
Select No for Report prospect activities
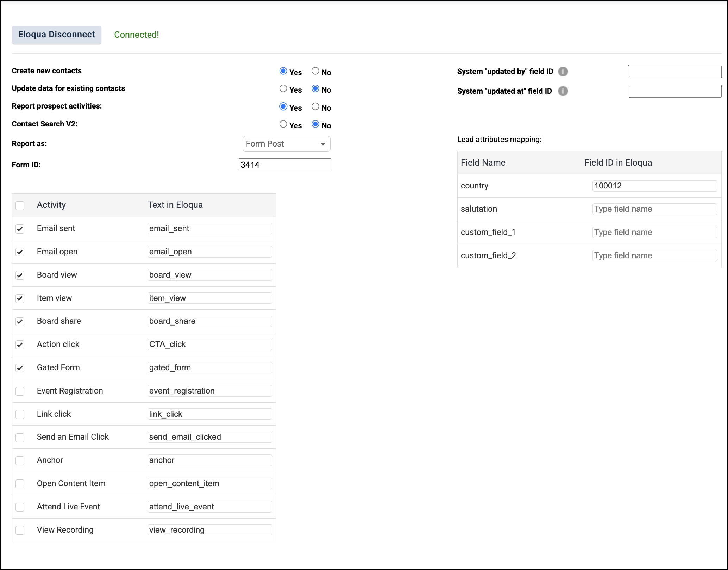[315, 106]
